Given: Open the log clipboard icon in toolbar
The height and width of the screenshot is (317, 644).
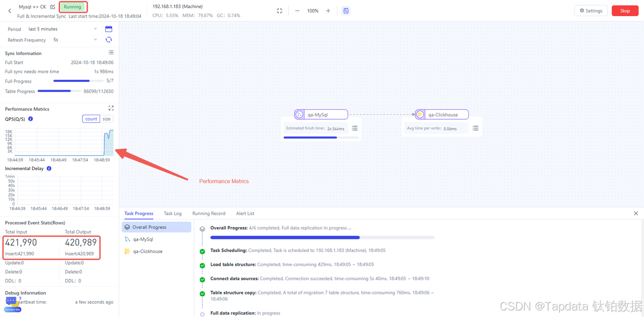Looking at the screenshot, I should (x=346, y=11).
